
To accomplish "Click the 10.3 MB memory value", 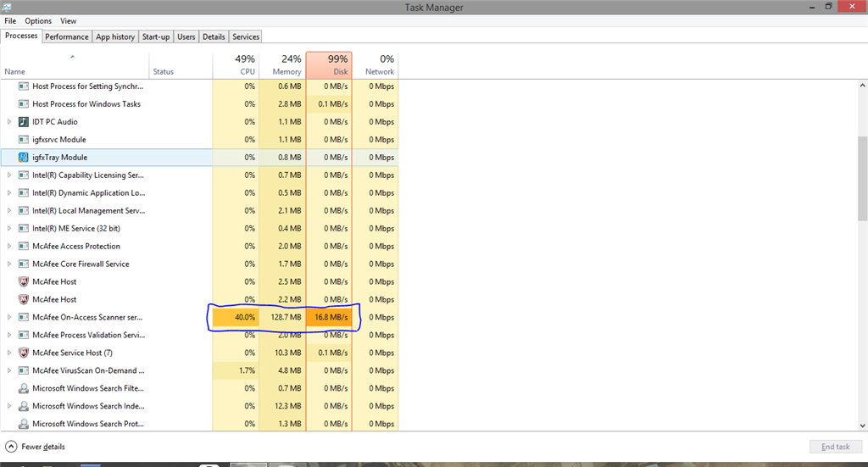I will tap(289, 353).
